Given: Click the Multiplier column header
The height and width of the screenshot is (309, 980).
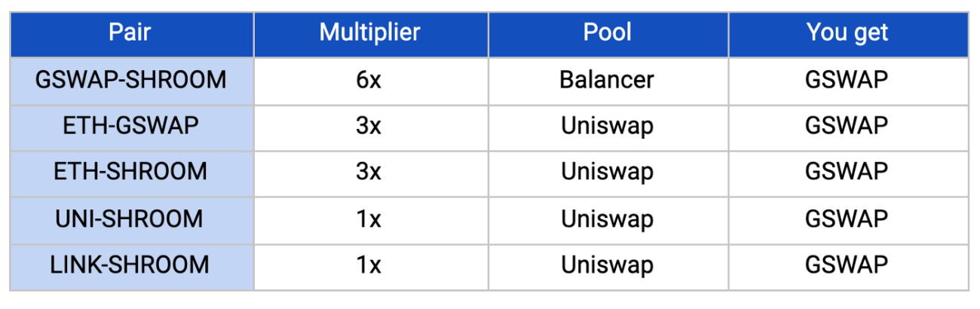Looking at the screenshot, I should point(370,32).
